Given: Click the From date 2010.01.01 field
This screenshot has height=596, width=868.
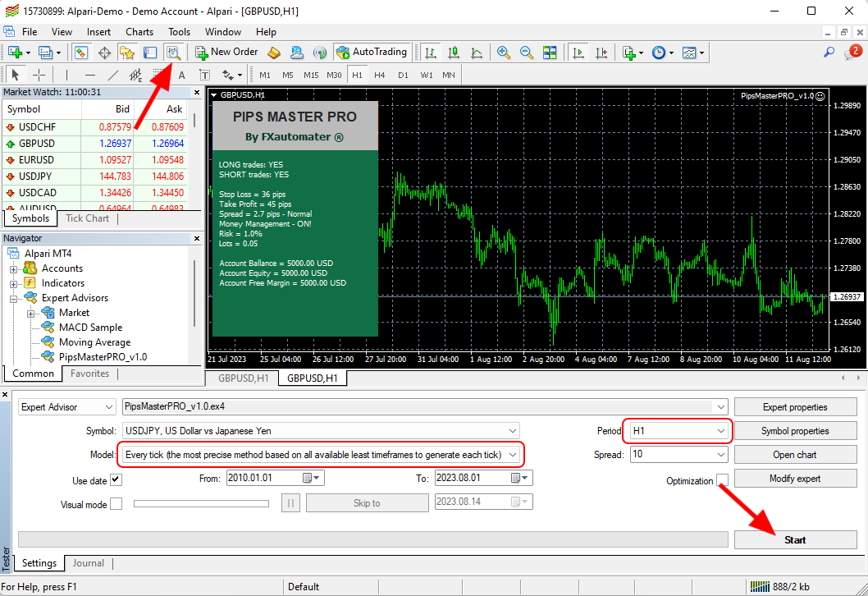Looking at the screenshot, I should click(275, 478).
